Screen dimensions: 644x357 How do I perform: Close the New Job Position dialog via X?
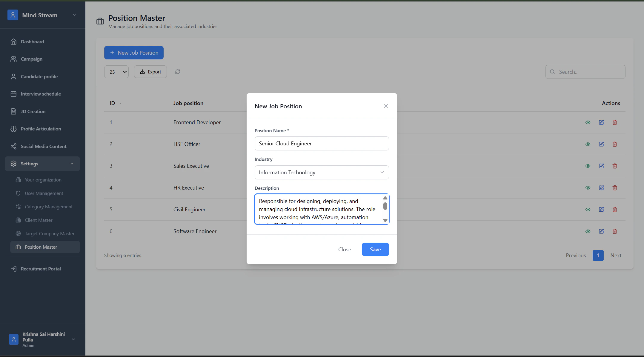(386, 106)
